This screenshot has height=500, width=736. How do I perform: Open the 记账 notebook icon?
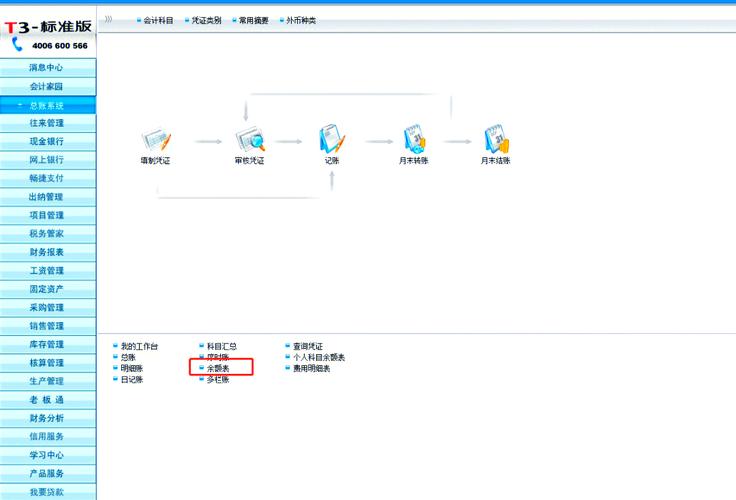click(x=332, y=139)
